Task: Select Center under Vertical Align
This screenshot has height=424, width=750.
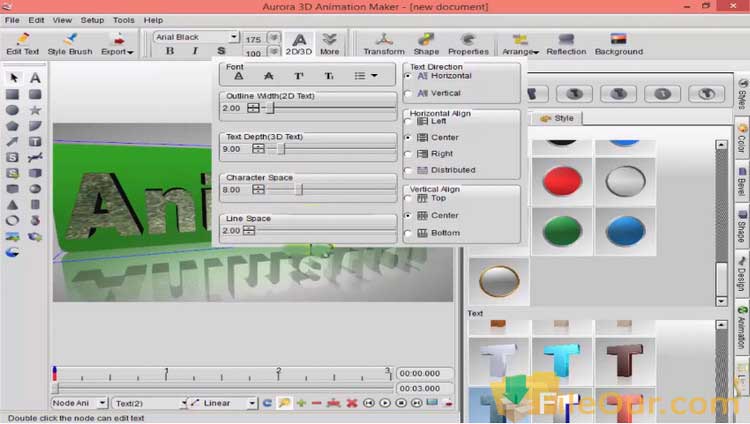Action: click(408, 216)
